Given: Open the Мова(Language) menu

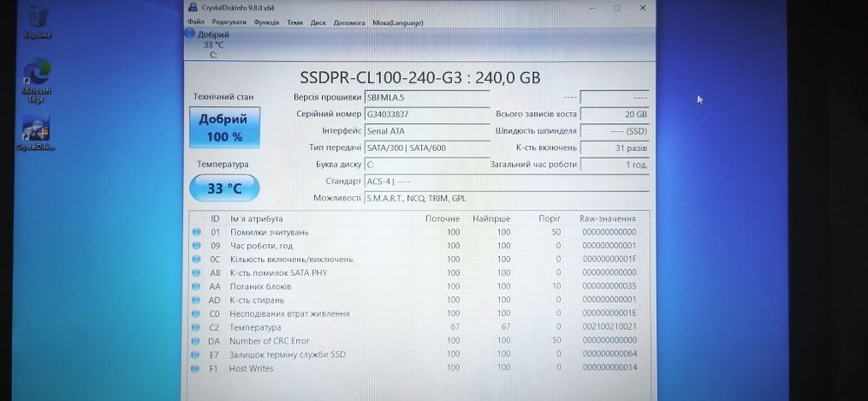Looking at the screenshot, I should click(x=398, y=23).
